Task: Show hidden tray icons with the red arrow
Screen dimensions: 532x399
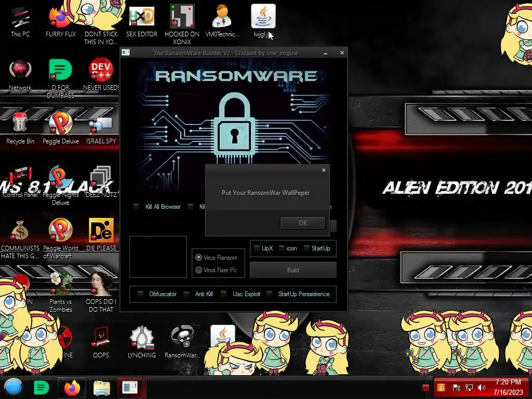Action: [426, 388]
